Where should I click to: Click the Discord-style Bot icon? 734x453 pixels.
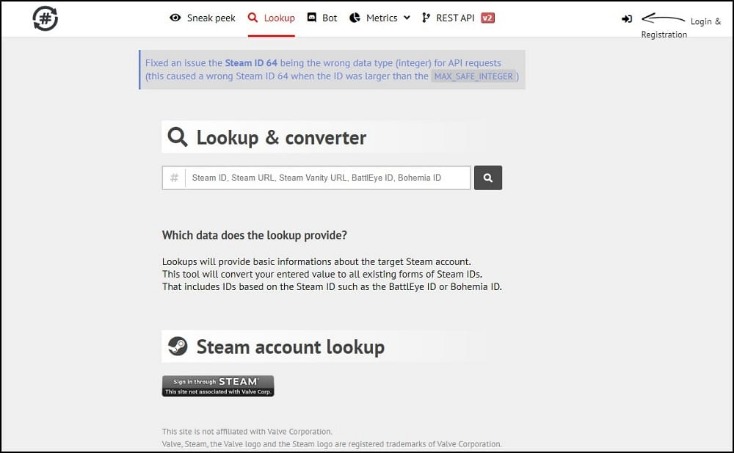tap(312, 17)
